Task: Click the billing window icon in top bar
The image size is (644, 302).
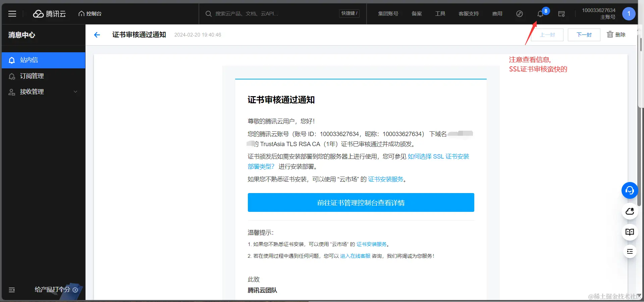Action: 561,14
